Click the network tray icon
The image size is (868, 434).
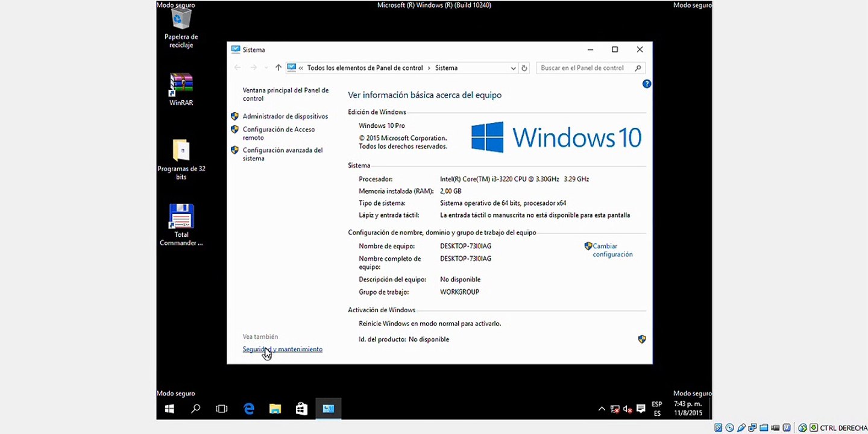pos(615,409)
